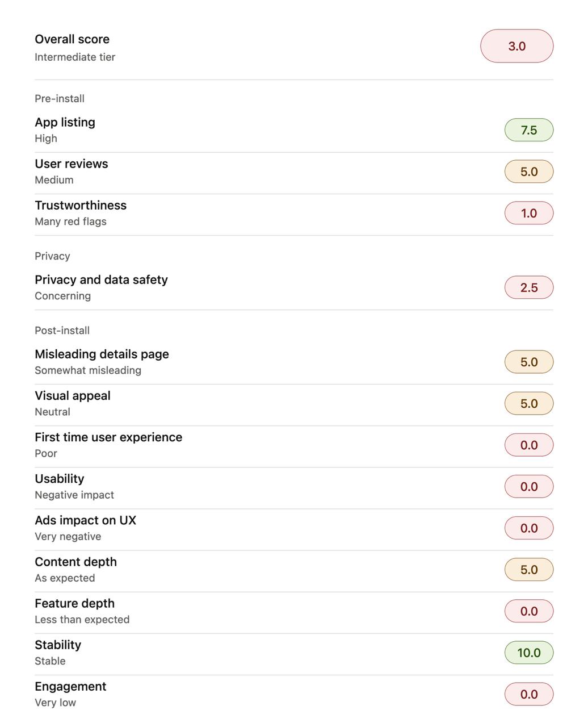The width and height of the screenshot is (588, 727).
Task: Click the Trustworthiness 1.0 score badge
Action: pos(529,213)
